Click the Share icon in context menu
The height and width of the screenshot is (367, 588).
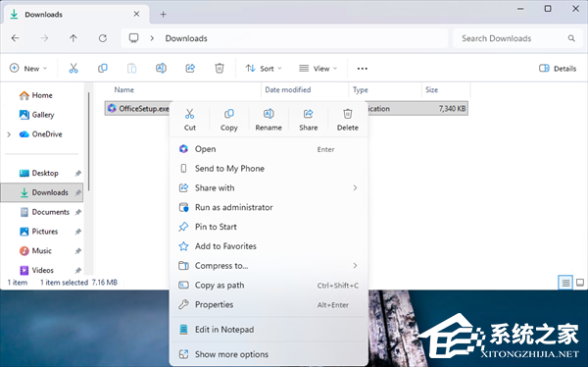click(309, 114)
